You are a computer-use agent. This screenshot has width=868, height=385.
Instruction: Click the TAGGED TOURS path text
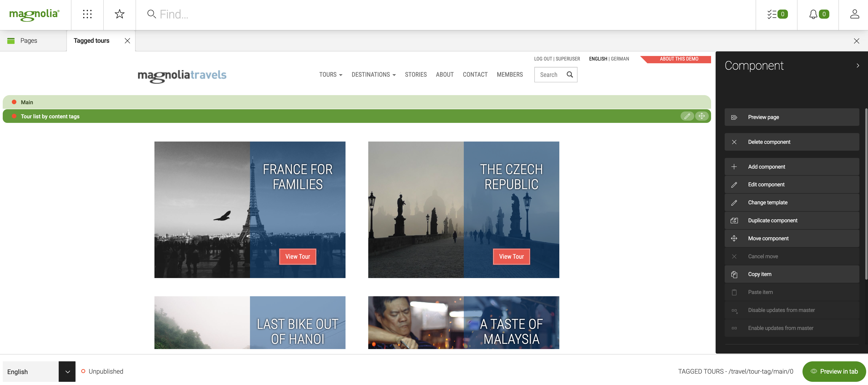click(x=736, y=371)
